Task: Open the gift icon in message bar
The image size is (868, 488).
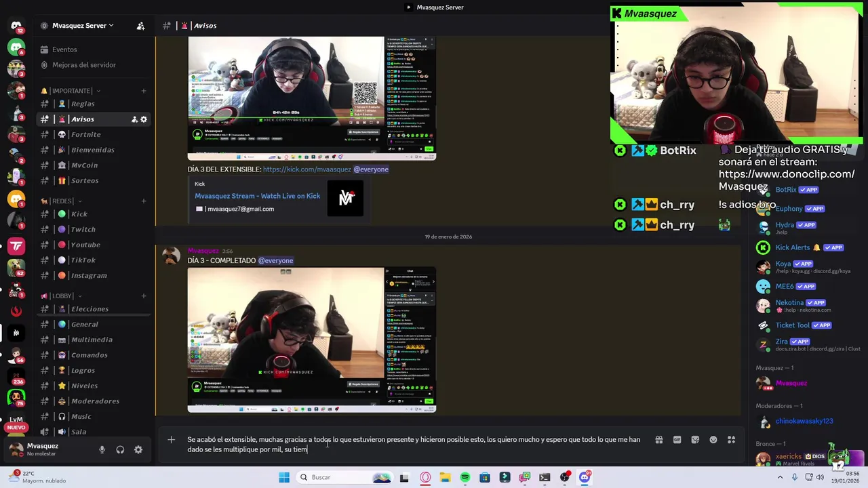Action: 658,440
